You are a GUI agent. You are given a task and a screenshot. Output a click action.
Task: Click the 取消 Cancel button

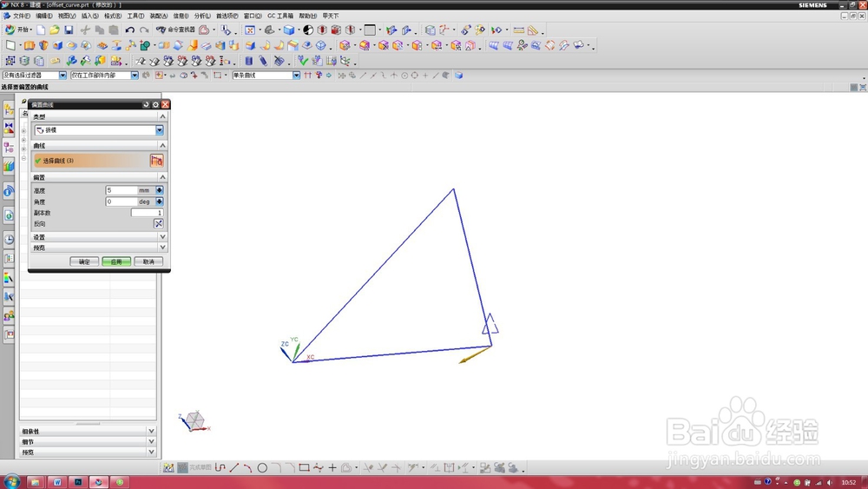148,261
